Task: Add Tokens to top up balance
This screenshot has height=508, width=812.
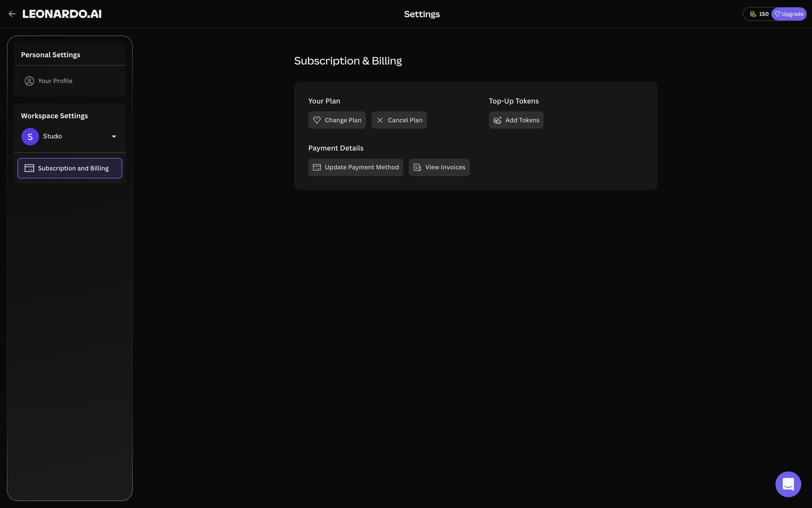Action: coord(516,120)
